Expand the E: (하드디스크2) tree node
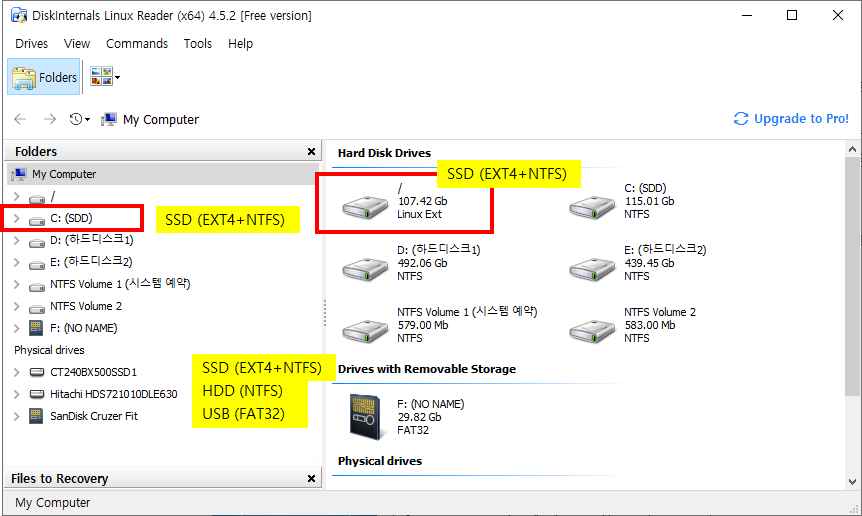 point(16,263)
